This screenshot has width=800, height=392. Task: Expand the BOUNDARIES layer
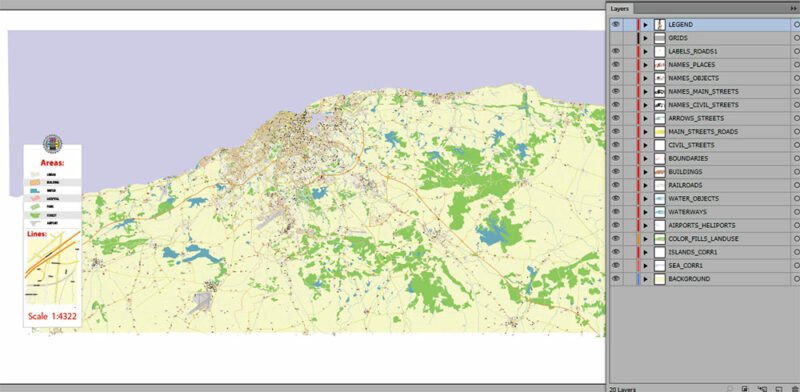[645, 158]
